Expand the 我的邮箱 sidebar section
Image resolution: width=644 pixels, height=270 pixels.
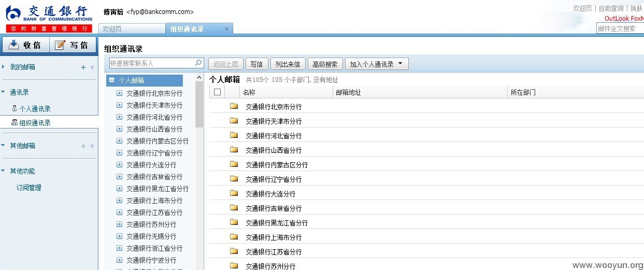tap(3, 67)
